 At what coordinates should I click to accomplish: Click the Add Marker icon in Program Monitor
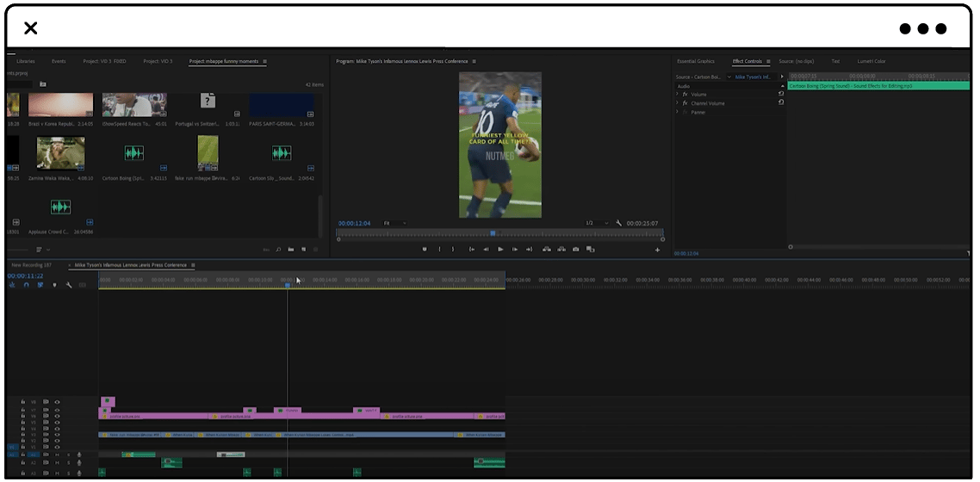pos(425,249)
